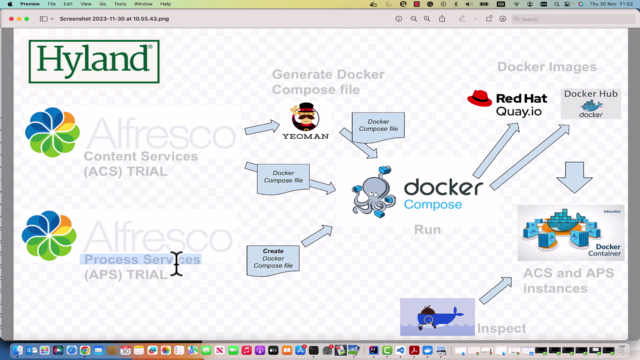640x360 pixels.
Task: Open the Share button in Preview toolbar
Action: pos(442,19)
